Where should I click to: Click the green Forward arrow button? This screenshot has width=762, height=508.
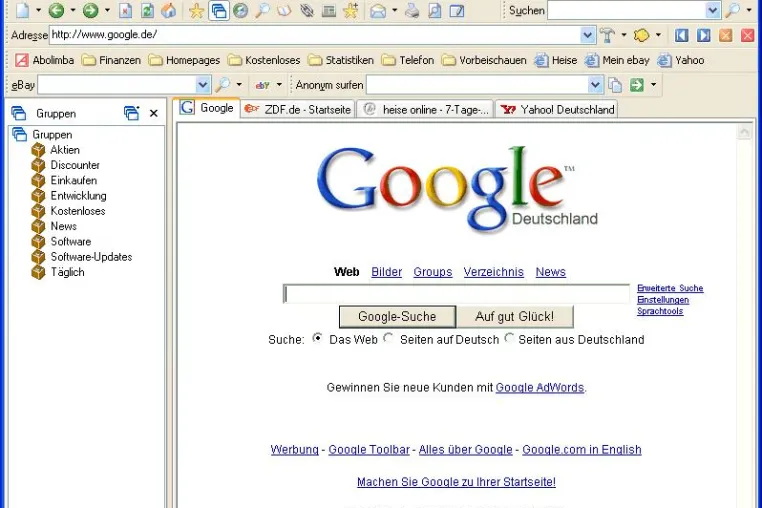(90, 10)
